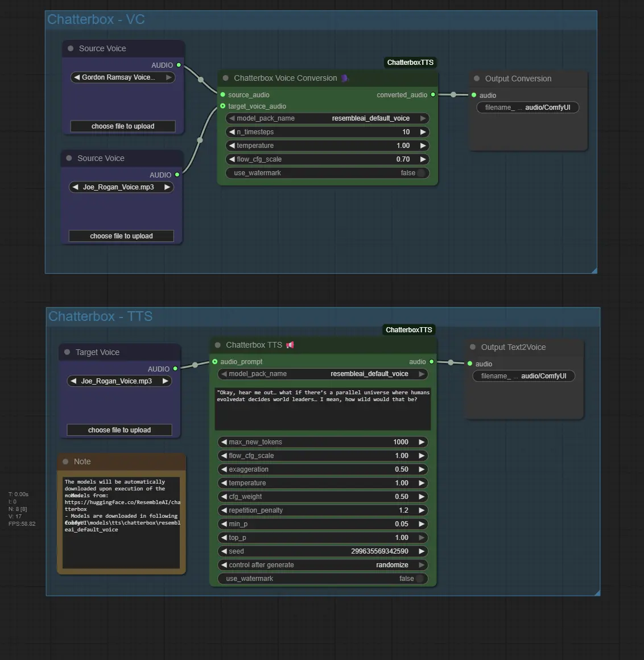Toggle use_watermark in Chatterbox TTS node

[x=420, y=579]
